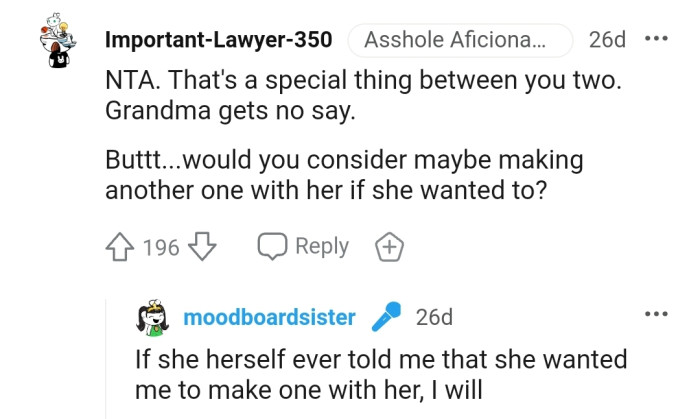
Task: Open Important-Lawyer-350's avatar picture
Action: [x=64, y=43]
